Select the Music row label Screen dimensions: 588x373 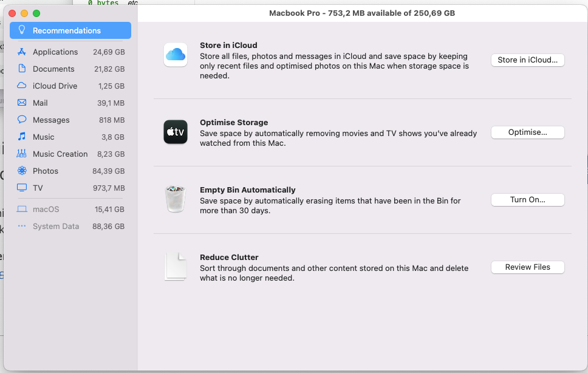(44, 137)
